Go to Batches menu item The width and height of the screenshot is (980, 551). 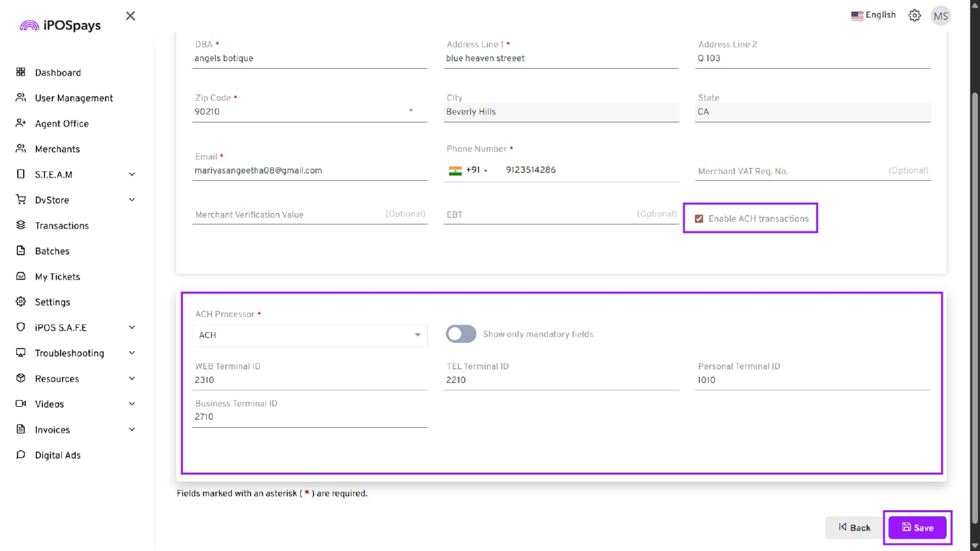pos(52,251)
